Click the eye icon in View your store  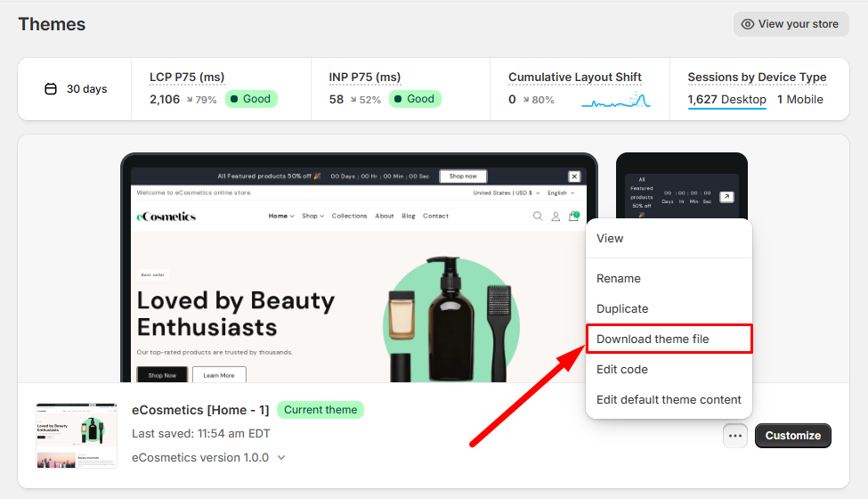pyautogui.click(x=748, y=24)
